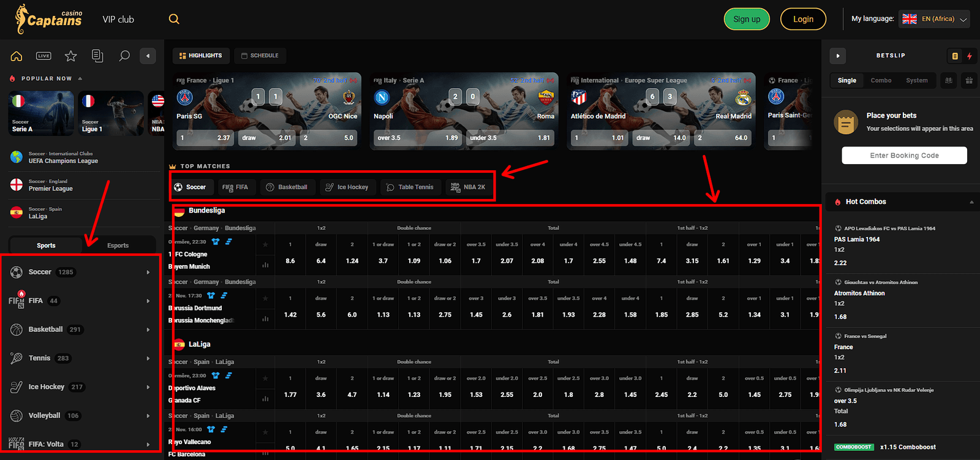Viewport: 980px width, 460px height.
Task: Open favorites star icon in sidebar
Action: pyautogui.click(x=71, y=56)
